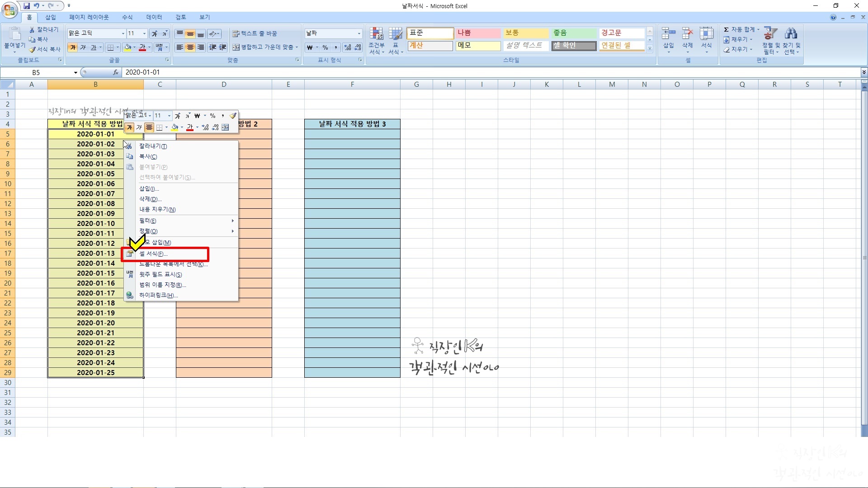Toggle Bold (가) in ribbon font group
Image resolution: width=868 pixels, height=488 pixels.
[72, 47]
